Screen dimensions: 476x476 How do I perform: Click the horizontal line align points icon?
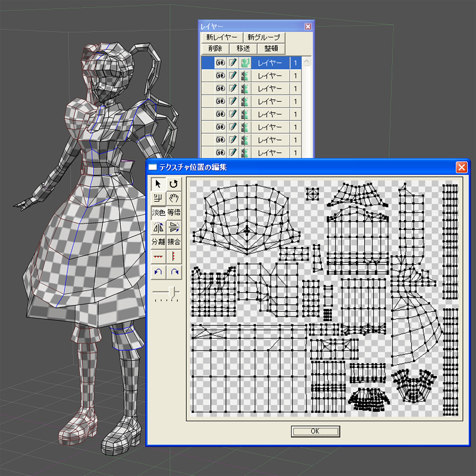[158, 256]
